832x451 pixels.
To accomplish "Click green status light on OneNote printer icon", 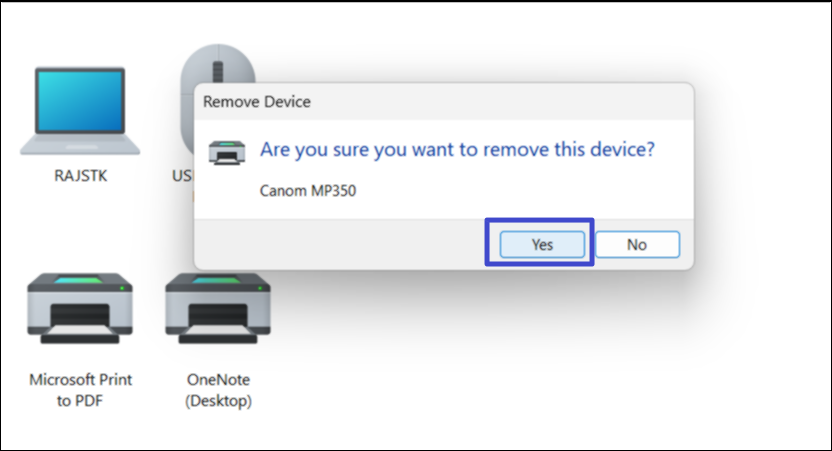I will click(x=258, y=288).
